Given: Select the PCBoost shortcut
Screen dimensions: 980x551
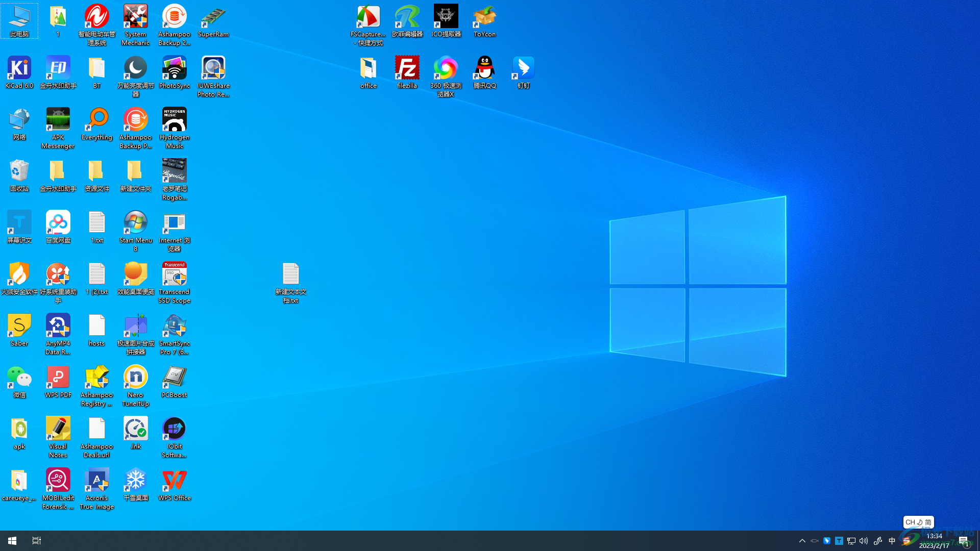Looking at the screenshot, I should (175, 382).
